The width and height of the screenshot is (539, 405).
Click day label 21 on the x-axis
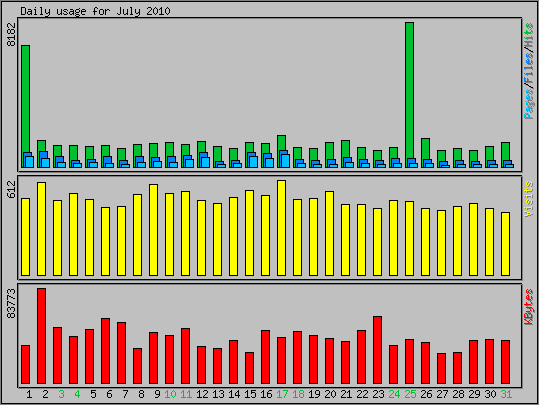(346, 394)
